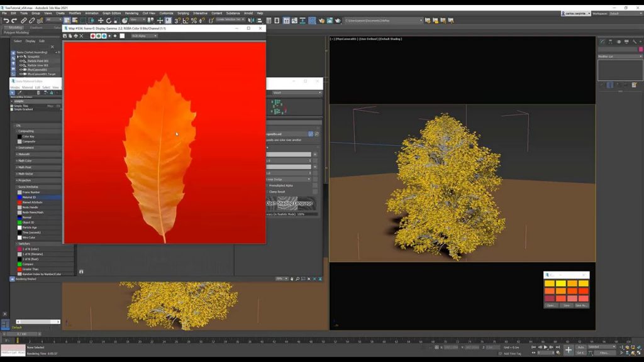Viewport: 644px width, 362px height.
Task: Activate the Select and Scale tool
Action: click(x=115, y=19)
